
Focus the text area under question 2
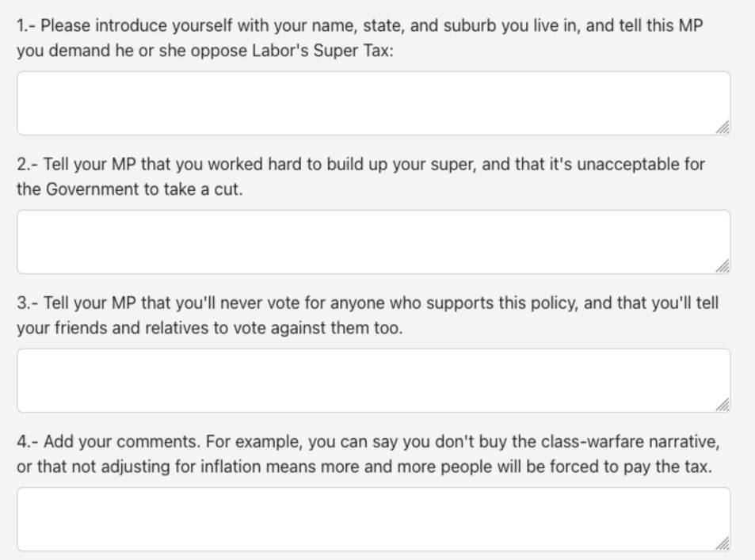point(372,242)
